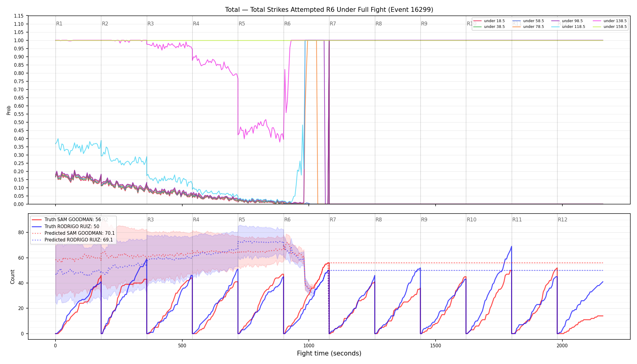Select the 'under 58.5' legend label
This screenshot has width=637, height=364.
534,21
